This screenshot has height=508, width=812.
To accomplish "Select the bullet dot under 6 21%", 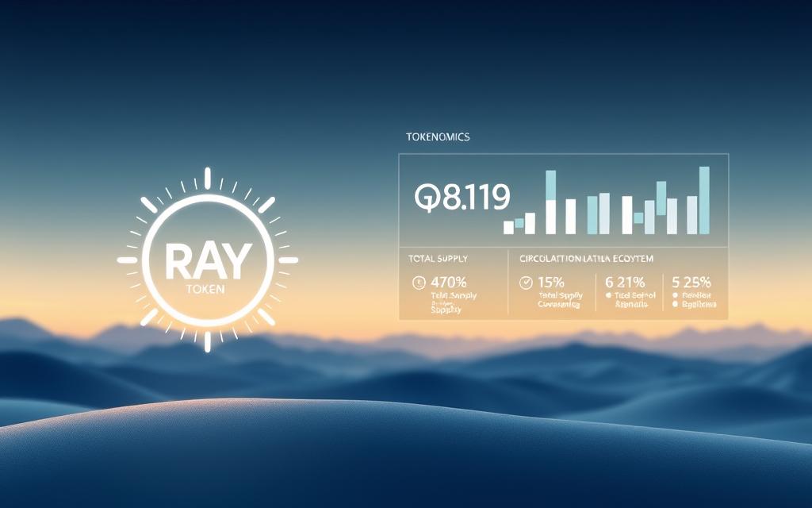I will [x=608, y=294].
